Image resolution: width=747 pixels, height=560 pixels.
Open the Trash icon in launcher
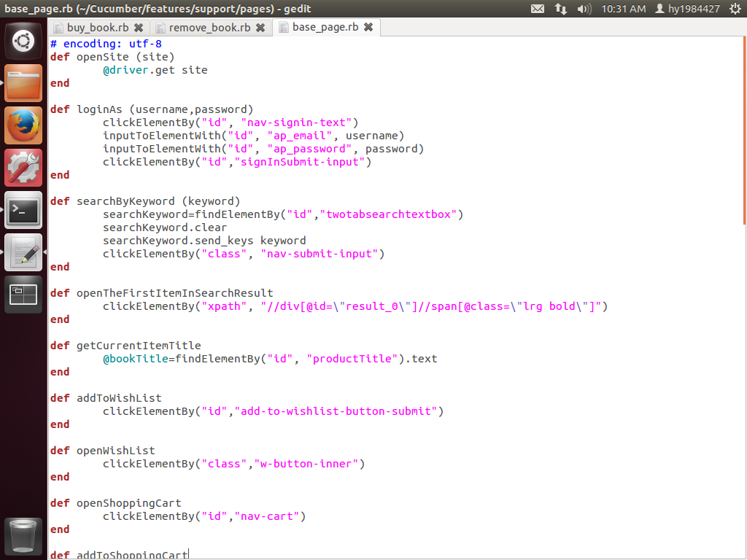[x=23, y=537]
